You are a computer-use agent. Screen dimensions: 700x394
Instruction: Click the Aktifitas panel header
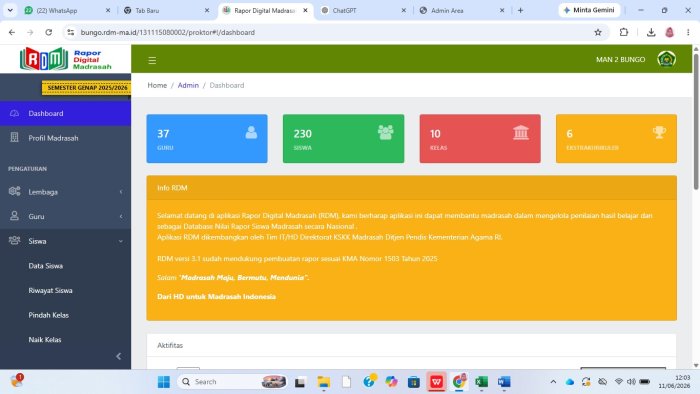click(x=411, y=345)
